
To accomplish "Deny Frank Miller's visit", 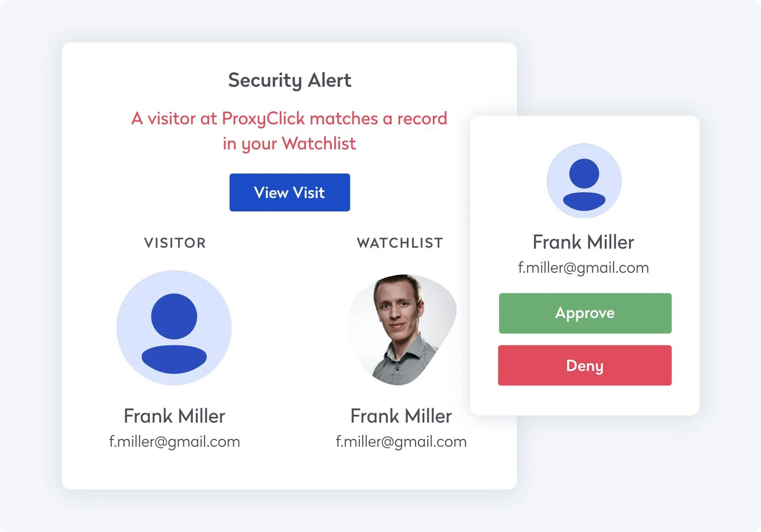I will click(584, 365).
